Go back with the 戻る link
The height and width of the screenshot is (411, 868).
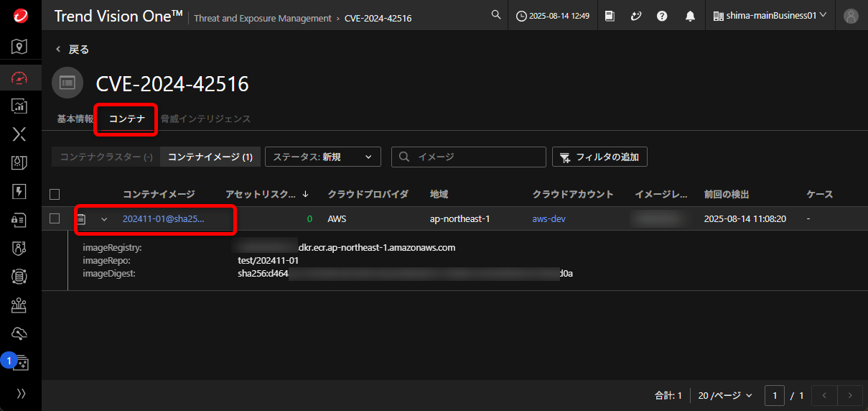[73, 50]
